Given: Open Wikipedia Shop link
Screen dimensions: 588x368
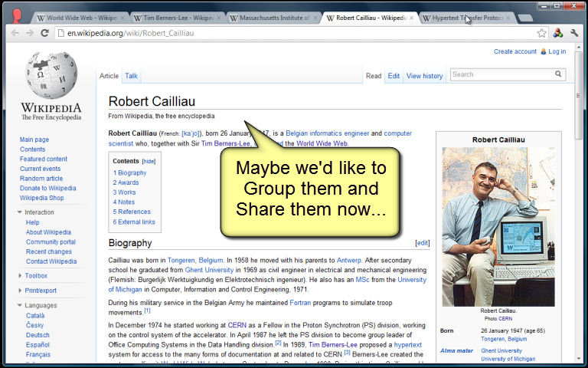Looking at the screenshot, I should click(41, 198).
